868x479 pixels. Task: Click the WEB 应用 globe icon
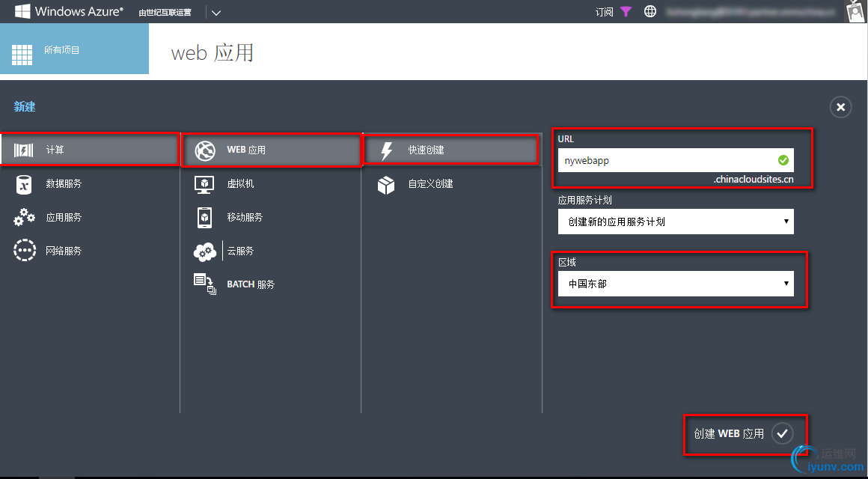pyautogui.click(x=205, y=150)
